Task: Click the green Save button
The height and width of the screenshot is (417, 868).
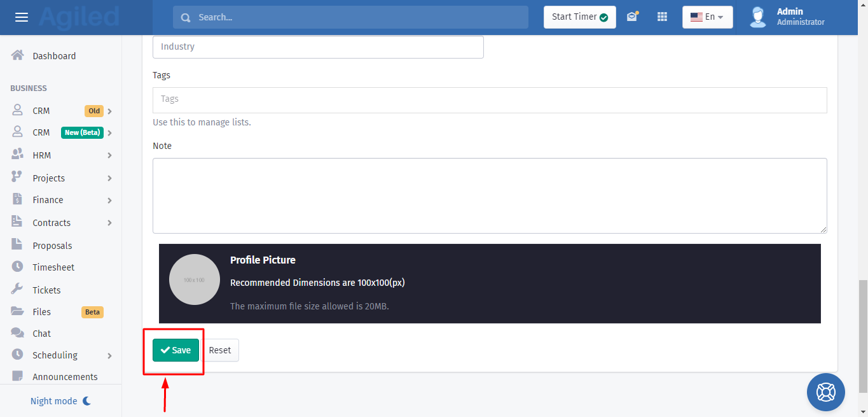Action: [176, 350]
